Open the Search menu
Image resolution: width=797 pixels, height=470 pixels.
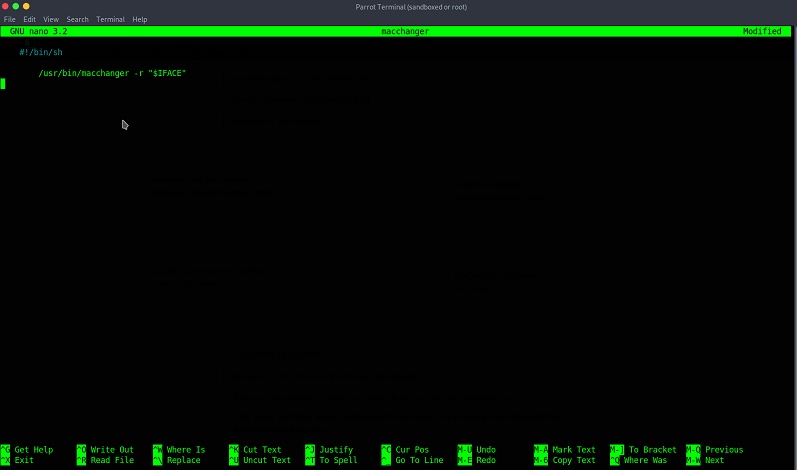77,19
